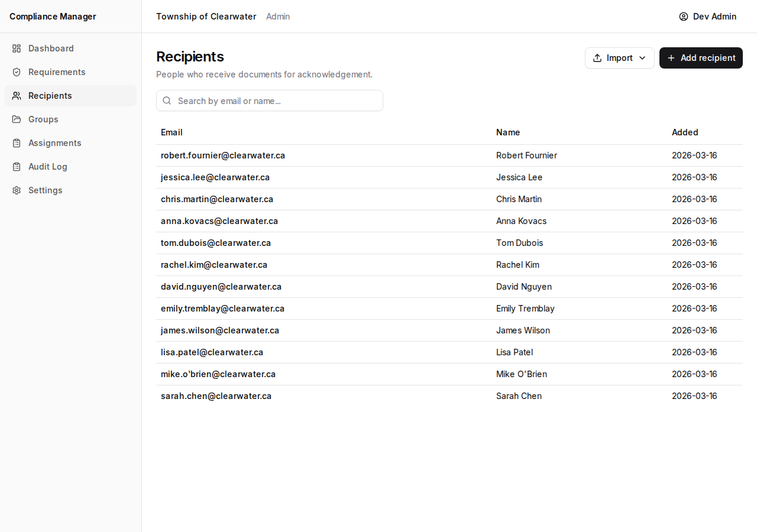Viewport: 757px width, 532px height.
Task: Select Groups in the sidebar
Action: (x=70, y=119)
